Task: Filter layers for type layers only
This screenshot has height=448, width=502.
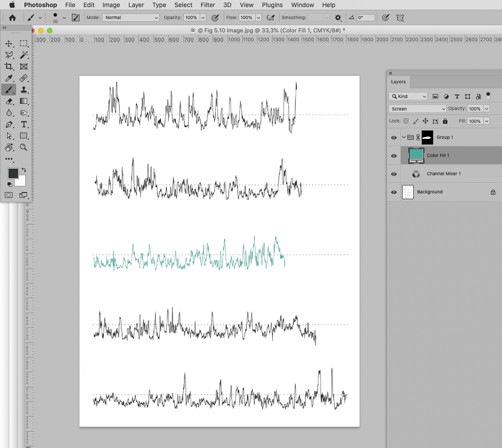Action: (x=457, y=96)
